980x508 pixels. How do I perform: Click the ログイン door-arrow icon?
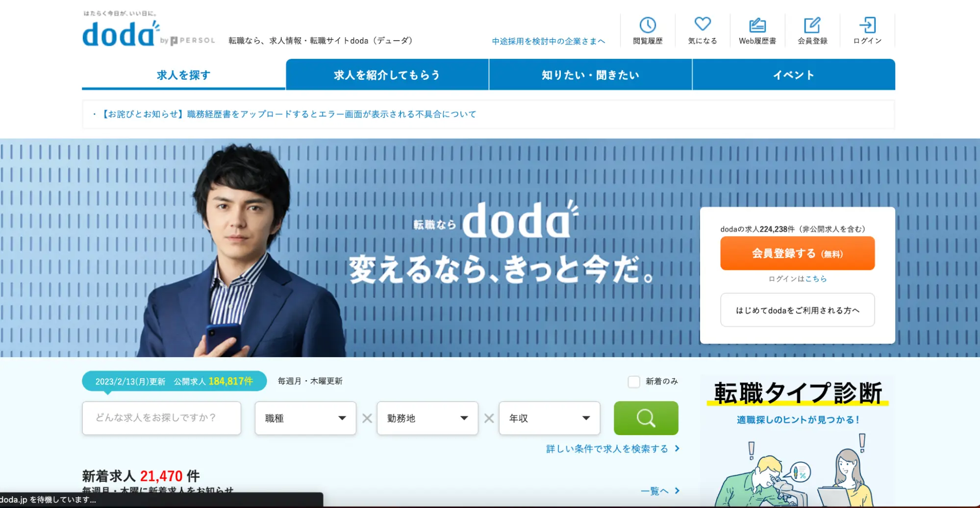pyautogui.click(x=867, y=25)
